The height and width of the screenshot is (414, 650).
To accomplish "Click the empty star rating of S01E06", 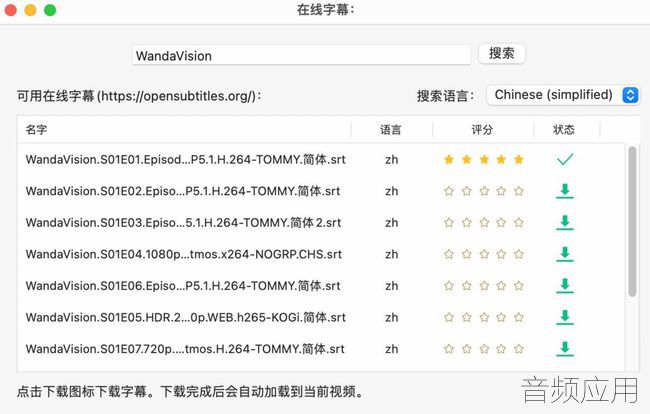I will (x=484, y=286).
